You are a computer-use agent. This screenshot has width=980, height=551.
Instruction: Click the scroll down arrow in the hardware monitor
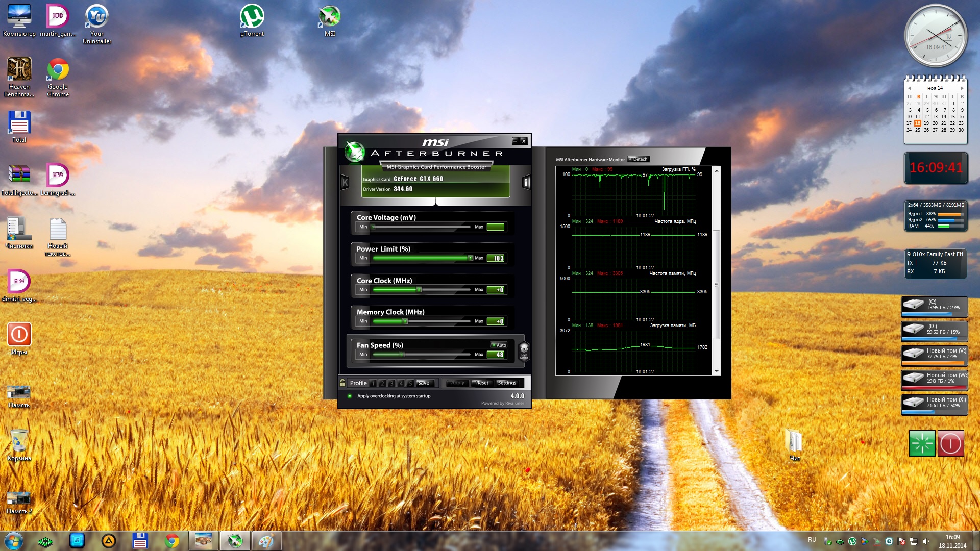[x=717, y=371]
